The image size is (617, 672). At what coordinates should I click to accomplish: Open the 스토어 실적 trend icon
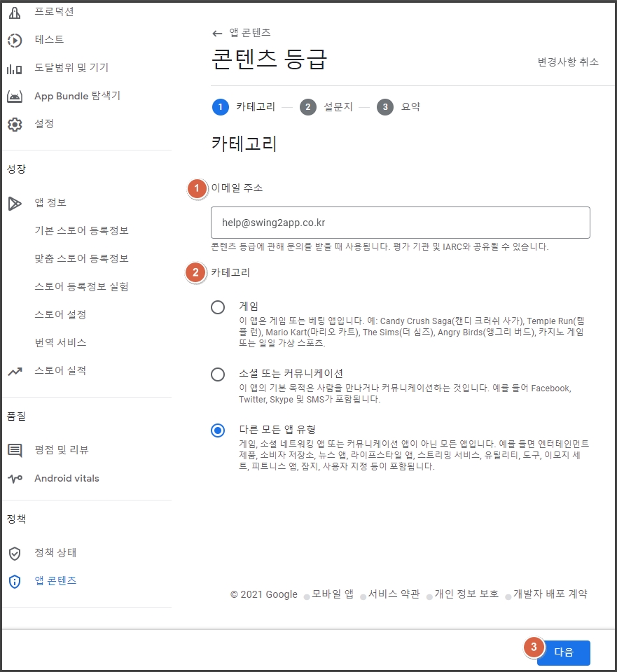point(15,372)
